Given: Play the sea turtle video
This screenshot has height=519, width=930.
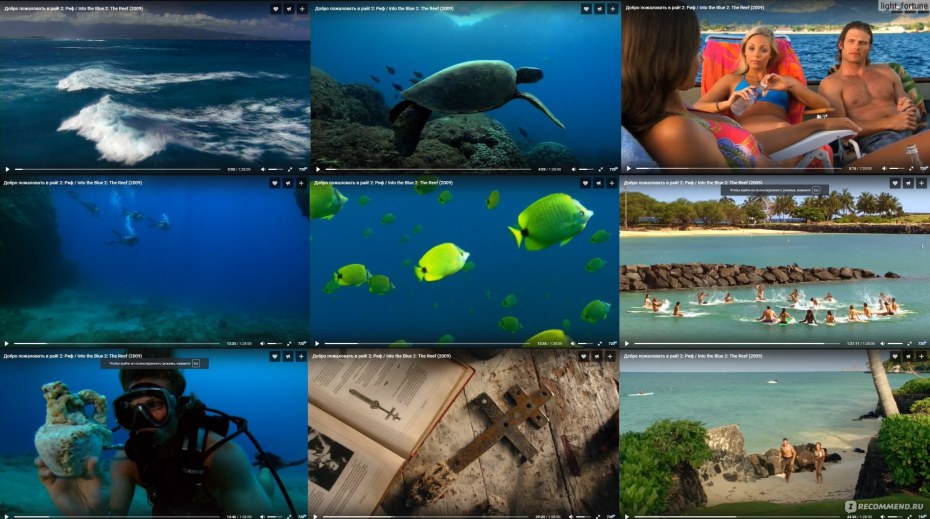Looking at the screenshot, I should pos(317,170).
